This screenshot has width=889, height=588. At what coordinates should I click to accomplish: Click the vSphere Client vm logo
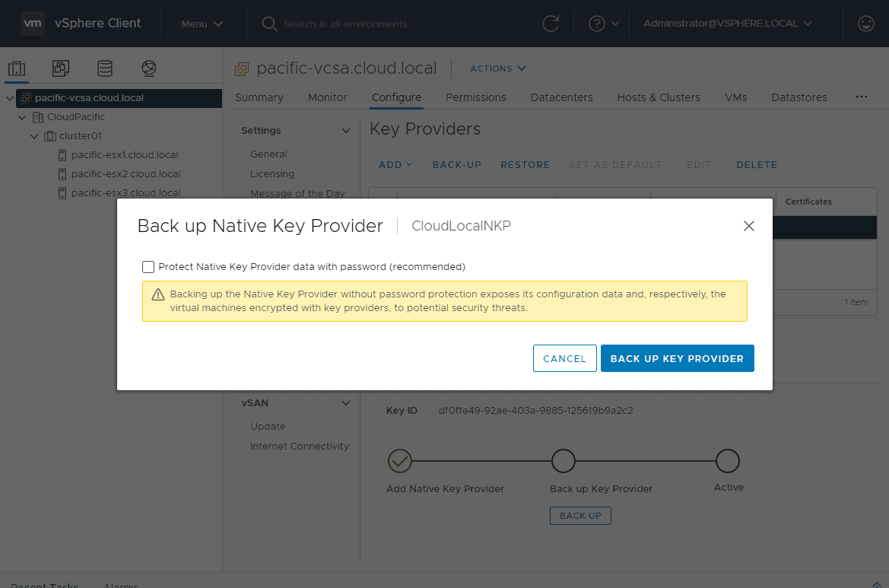point(32,23)
